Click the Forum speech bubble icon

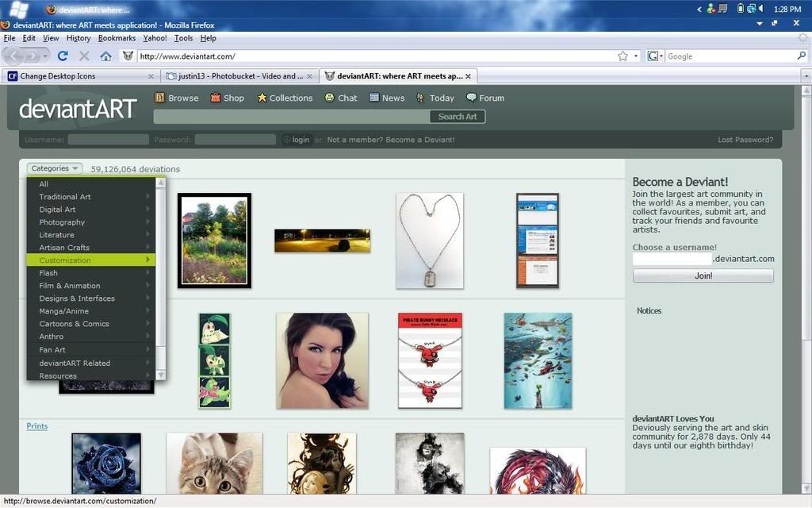point(471,98)
